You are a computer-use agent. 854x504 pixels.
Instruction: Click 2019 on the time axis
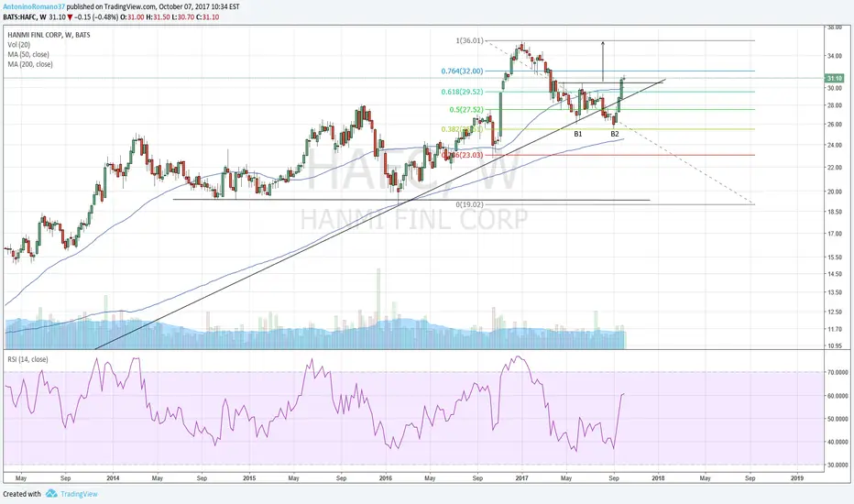pyautogui.click(x=797, y=478)
